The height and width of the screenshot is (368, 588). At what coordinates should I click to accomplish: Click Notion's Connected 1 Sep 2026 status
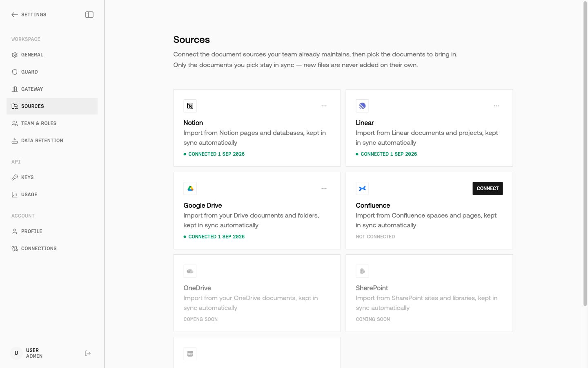[x=214, y=154]
